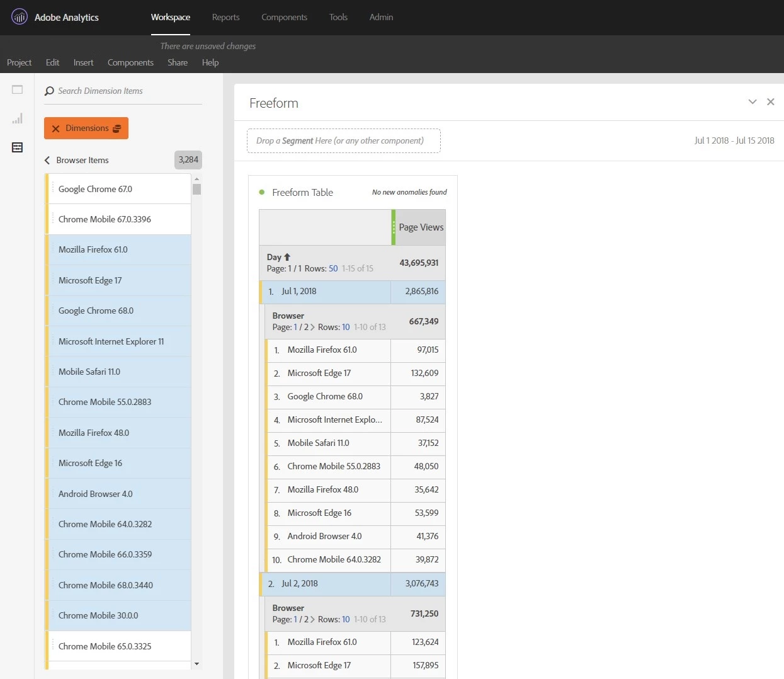The image size is (784, 679).
Task: Select Microsoft Edge 16 in Browser Items list
Action: 118,463
